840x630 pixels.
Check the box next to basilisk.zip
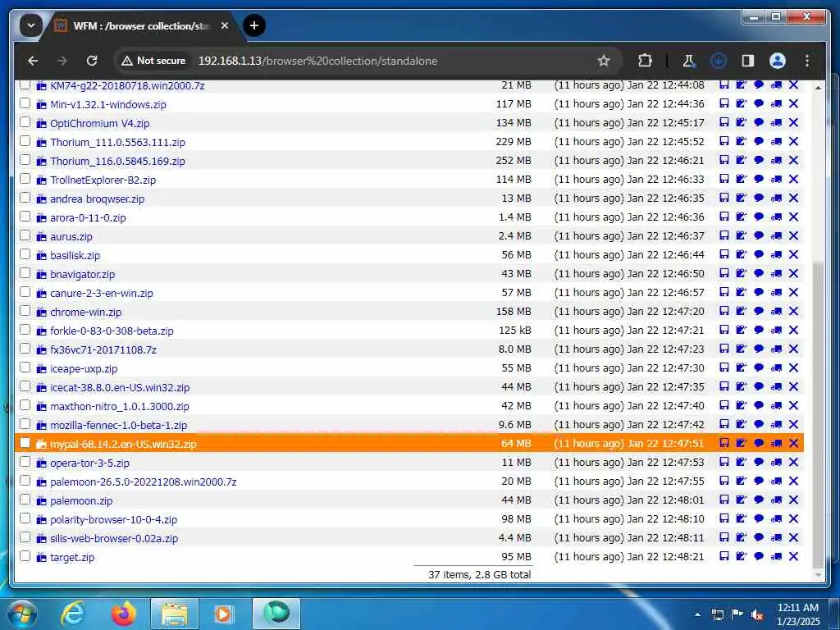(x=25, y=254)
